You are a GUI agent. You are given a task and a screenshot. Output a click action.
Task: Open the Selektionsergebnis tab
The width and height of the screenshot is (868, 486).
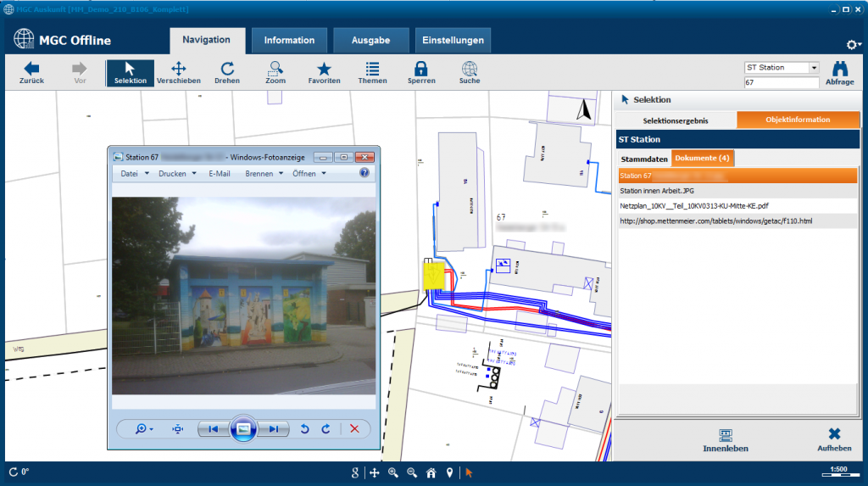[676, 120]
